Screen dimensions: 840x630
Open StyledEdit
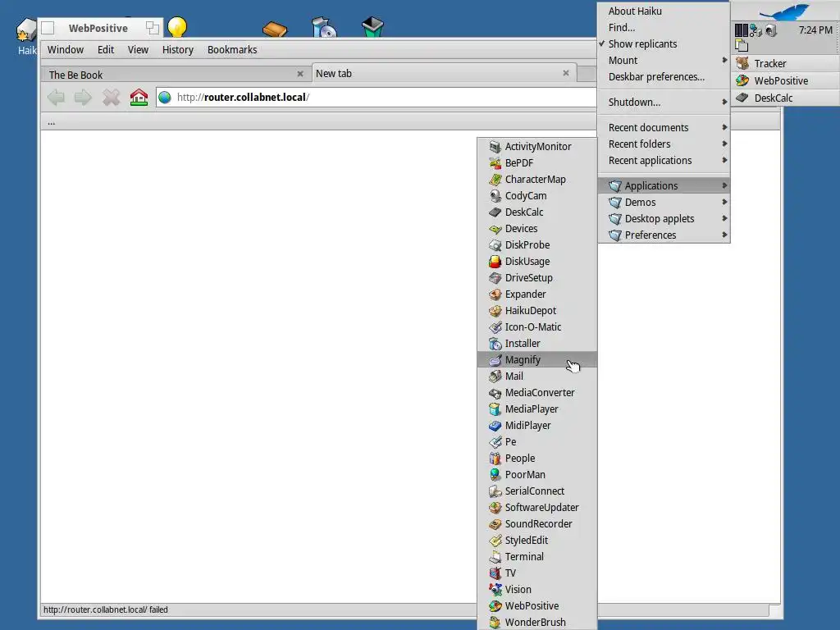point(536,540)
